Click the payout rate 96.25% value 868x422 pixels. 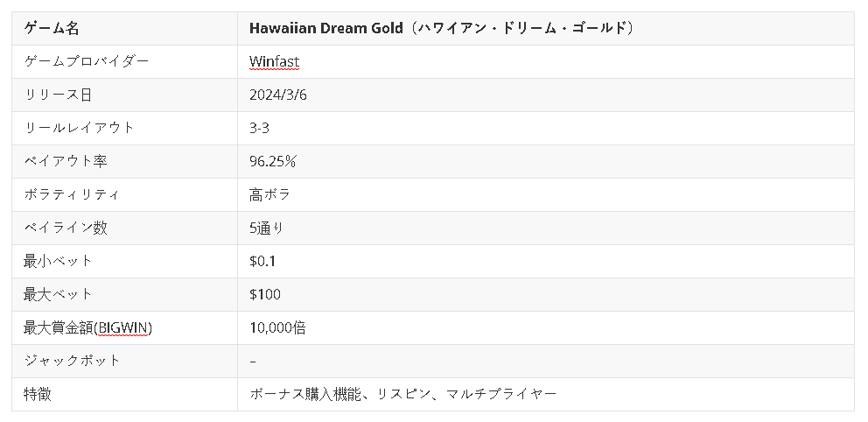[x=273, y=161]
